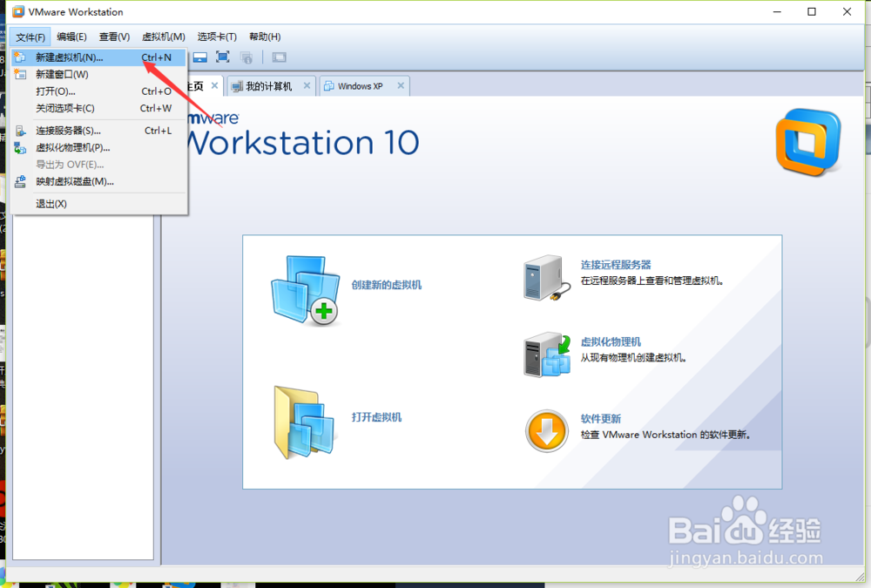Click the map virtual disk menu icon
871x588 pixels.
(x=20, y=181)
